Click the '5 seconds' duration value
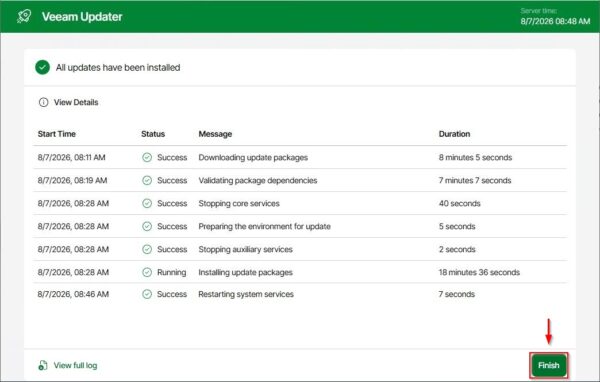The width and height of the screenshot is (600, 382). 457,226
